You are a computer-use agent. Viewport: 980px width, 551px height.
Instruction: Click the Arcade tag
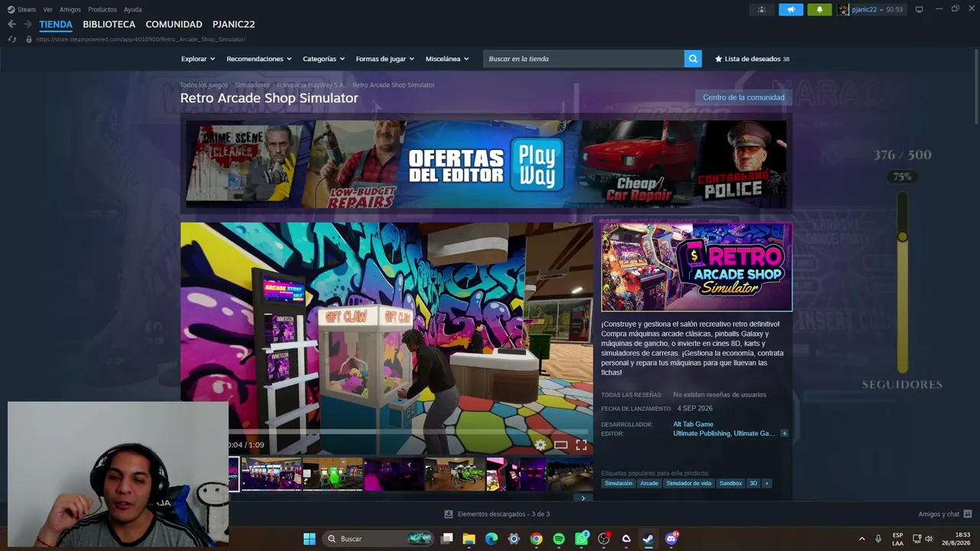(649, 484)
